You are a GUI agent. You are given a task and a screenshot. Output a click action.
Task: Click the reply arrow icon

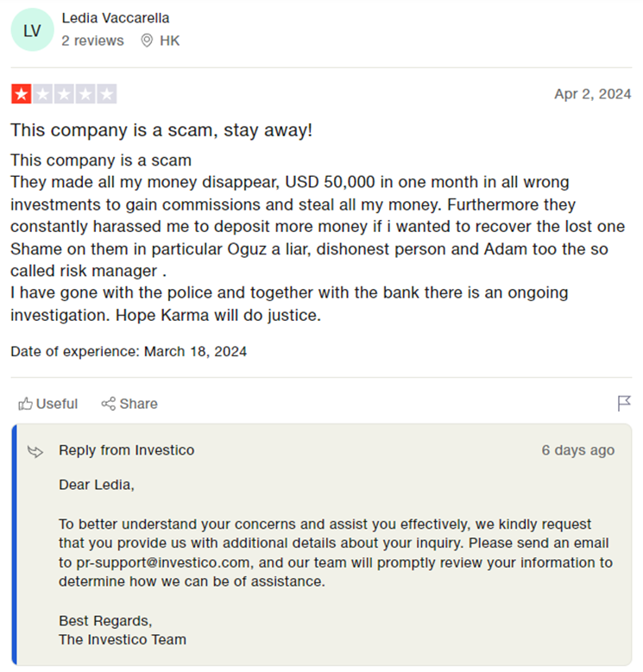click(35, 451)
